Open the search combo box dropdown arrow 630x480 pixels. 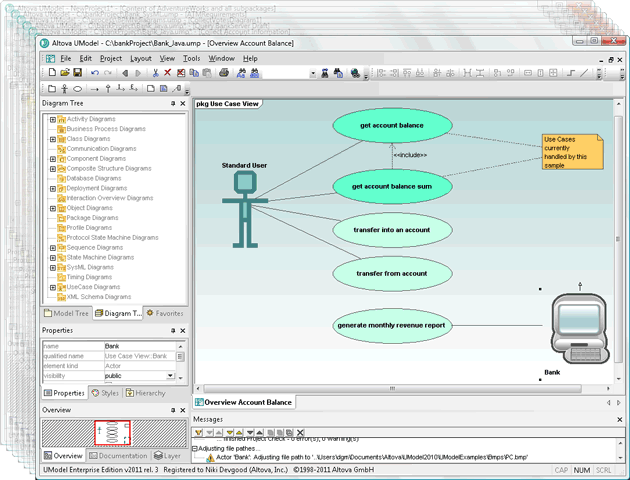point(313,74)
